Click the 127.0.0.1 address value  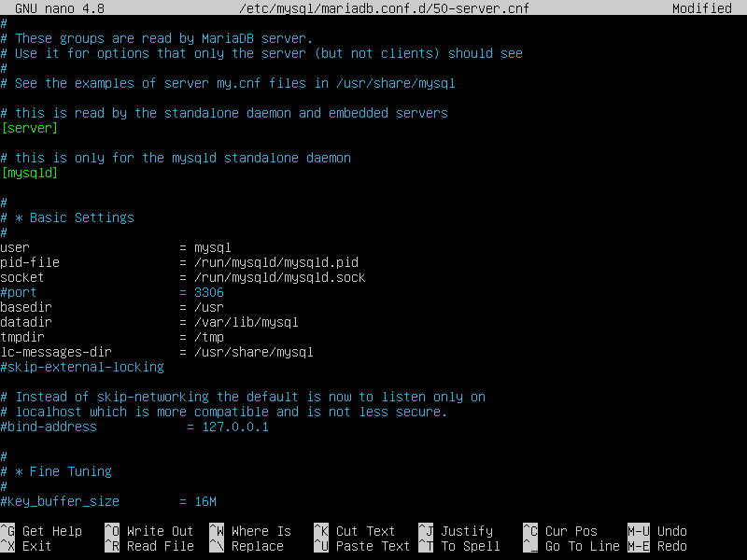click(235, 427)
